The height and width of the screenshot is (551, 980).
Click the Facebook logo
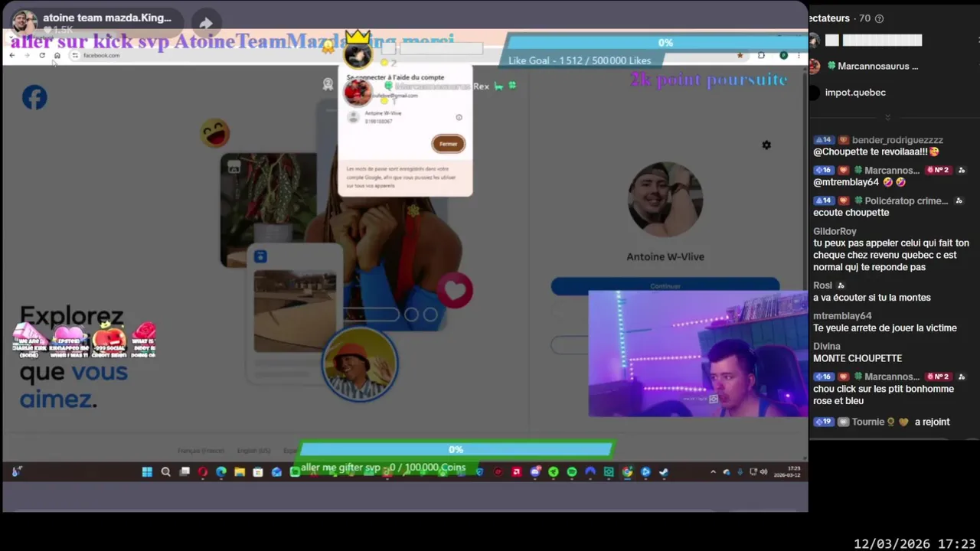coord(34,97)
